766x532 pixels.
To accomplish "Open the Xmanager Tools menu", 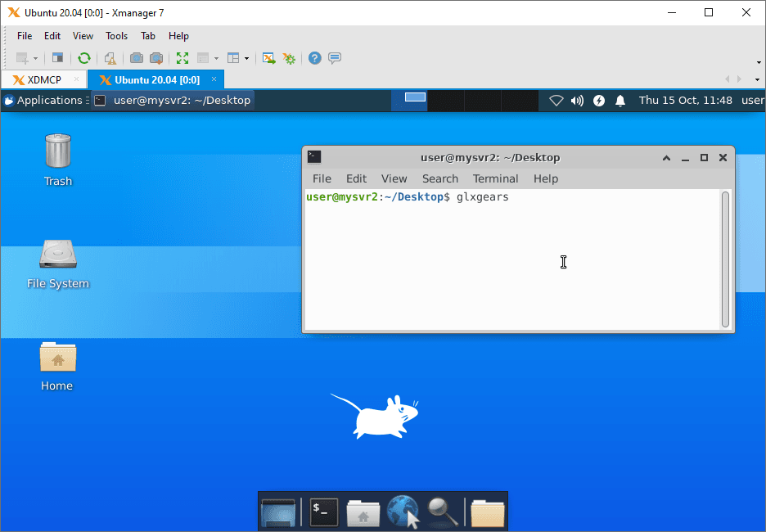I will coord(116,36).
